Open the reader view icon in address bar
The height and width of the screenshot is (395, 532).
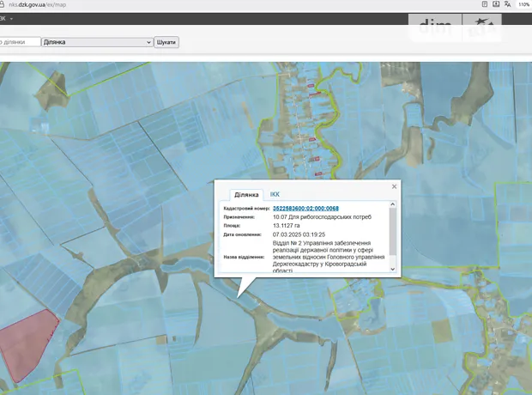click(485, 4)
